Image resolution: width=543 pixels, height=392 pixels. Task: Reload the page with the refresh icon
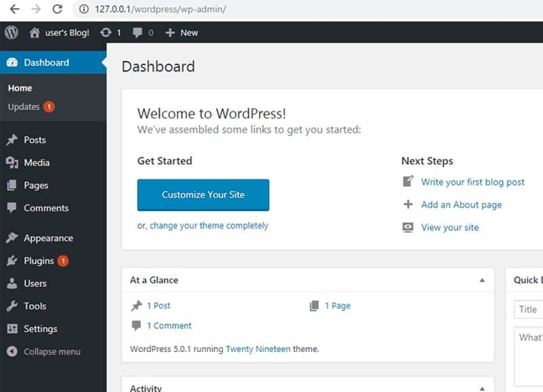coord(57,9)
